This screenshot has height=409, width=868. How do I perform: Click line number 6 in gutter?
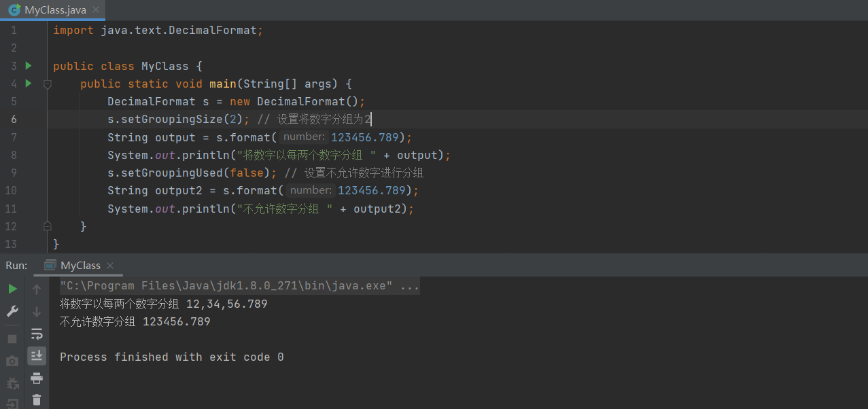[14, 120]
